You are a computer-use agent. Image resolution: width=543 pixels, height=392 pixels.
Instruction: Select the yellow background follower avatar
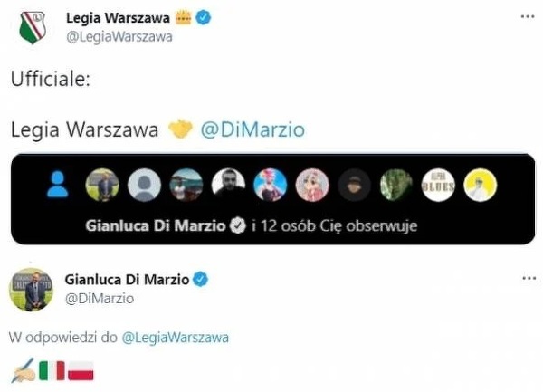click(480, 186)
